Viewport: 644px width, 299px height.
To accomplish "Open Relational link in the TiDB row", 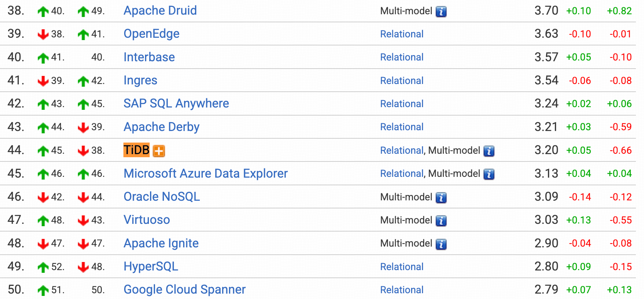I will 402,150.
